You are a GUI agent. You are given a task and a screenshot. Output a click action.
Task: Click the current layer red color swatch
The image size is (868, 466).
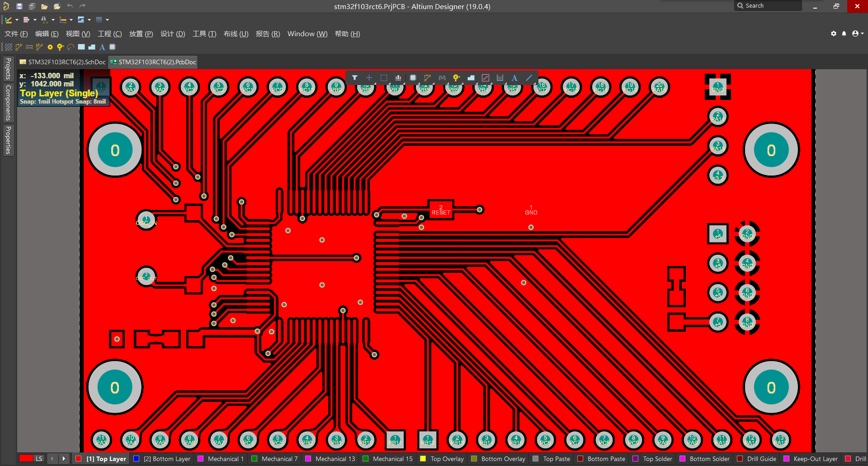point(26,459)
